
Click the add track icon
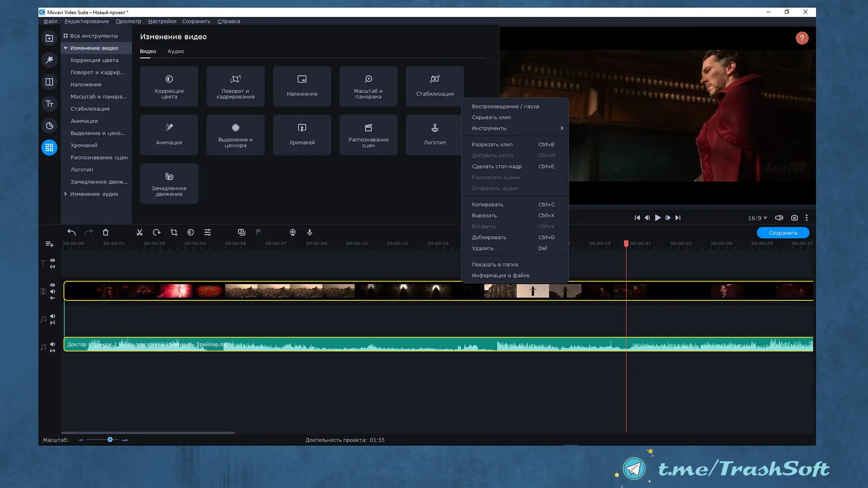click(50, 244)
